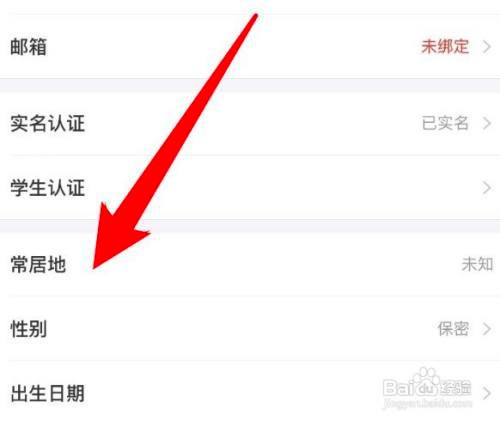The height and width of the screenshot is (421, 500).
Task: Open the 性别 gender setting
Action: point(250,329)
